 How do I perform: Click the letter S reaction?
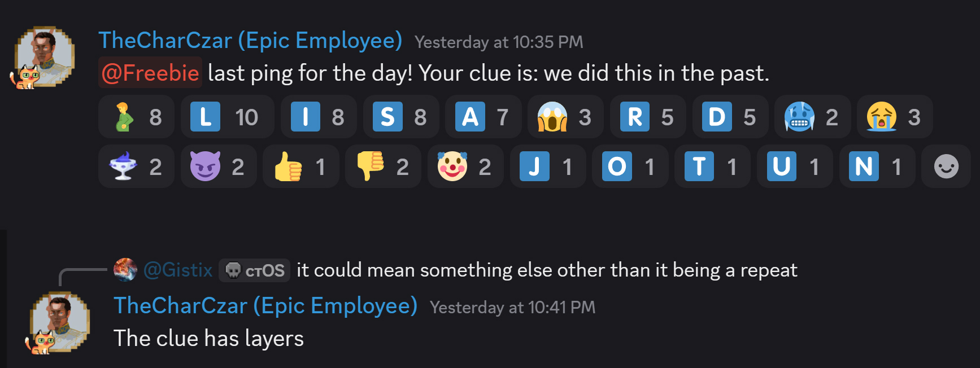tap(400, 117)
